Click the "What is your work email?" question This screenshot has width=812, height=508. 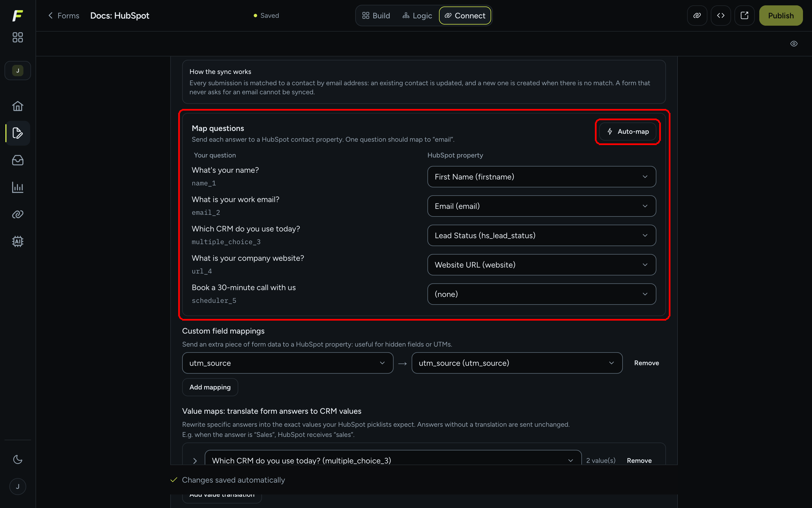click(x=235, y=199)
